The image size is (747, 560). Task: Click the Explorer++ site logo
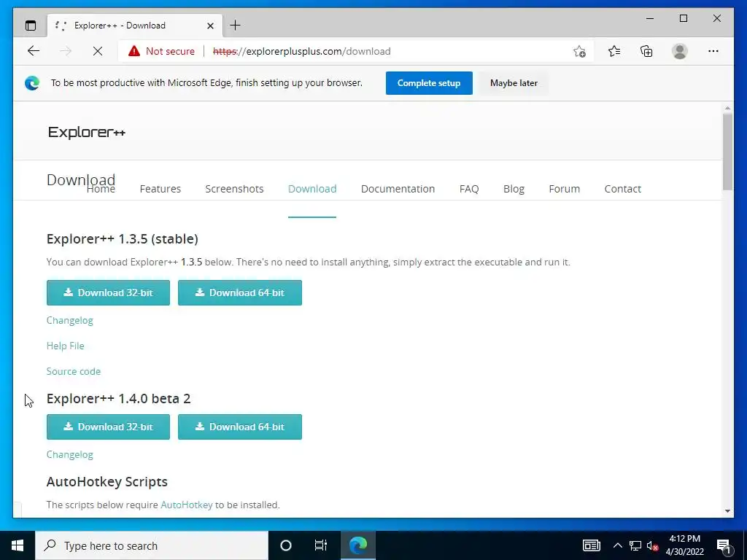(x=87, y=132)
